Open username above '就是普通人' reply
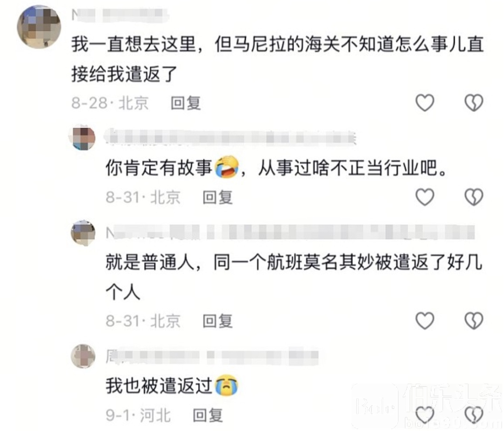The height and width of the screenshot is (431, 504). pos(290,233)
